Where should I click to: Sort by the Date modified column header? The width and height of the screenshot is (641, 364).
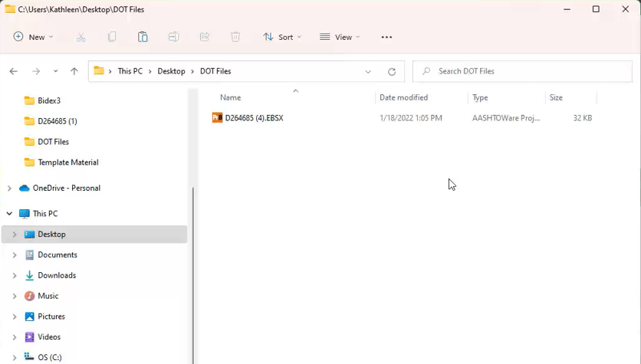pos(403,97)
